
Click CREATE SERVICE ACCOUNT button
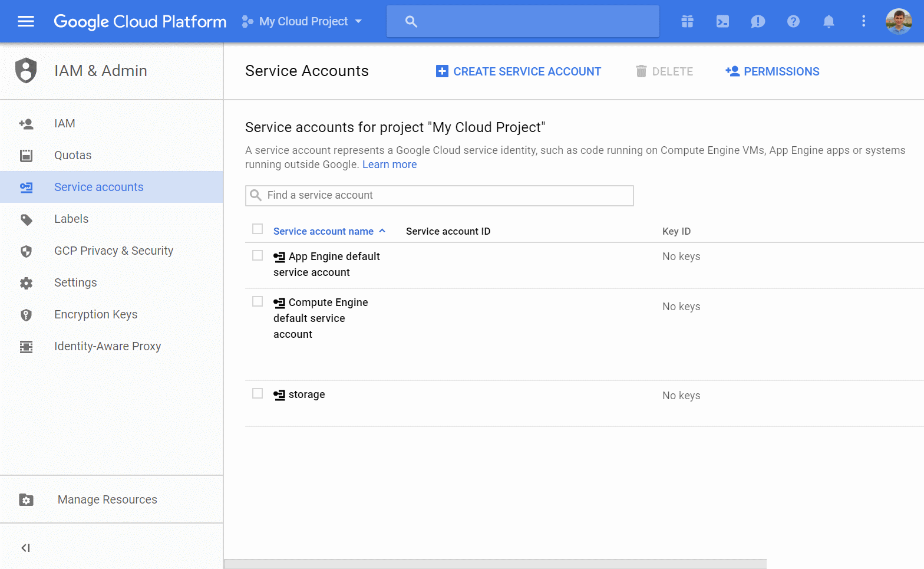click(519, 71)
